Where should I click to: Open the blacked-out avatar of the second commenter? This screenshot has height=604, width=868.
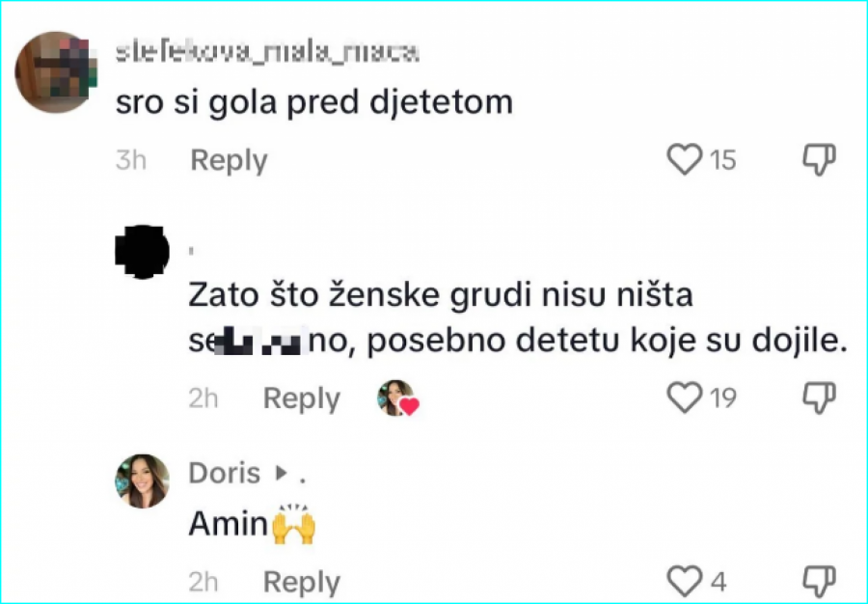click(143, 251)
